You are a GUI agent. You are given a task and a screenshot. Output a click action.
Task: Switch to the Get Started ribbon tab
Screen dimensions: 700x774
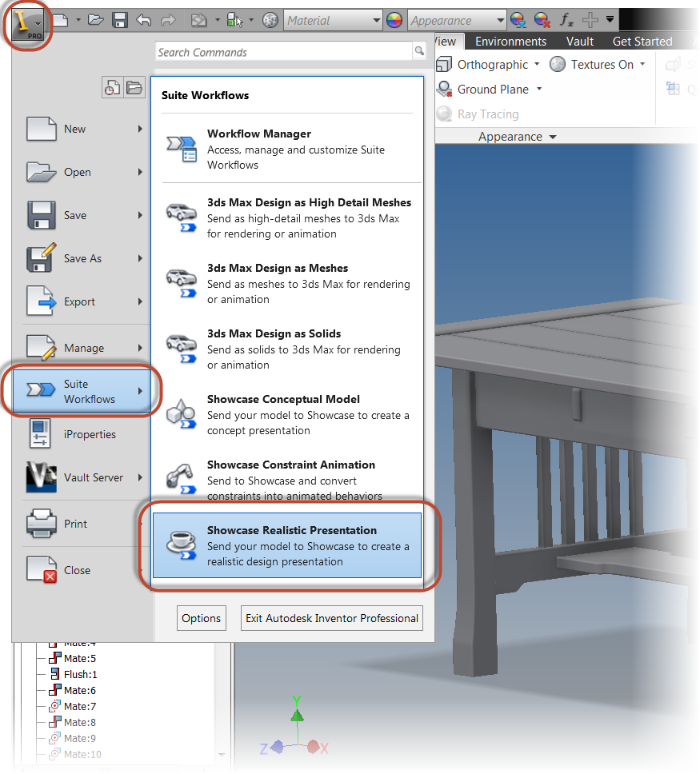coord(642,42)
